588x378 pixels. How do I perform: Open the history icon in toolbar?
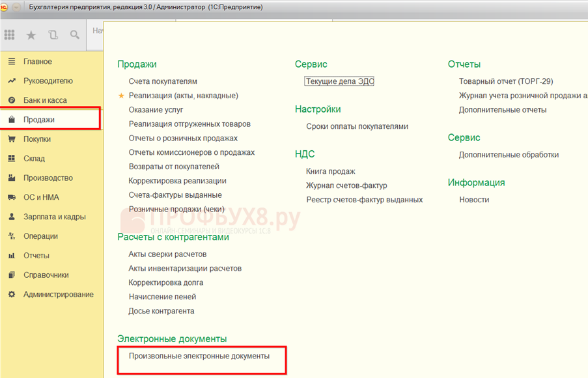53,35
